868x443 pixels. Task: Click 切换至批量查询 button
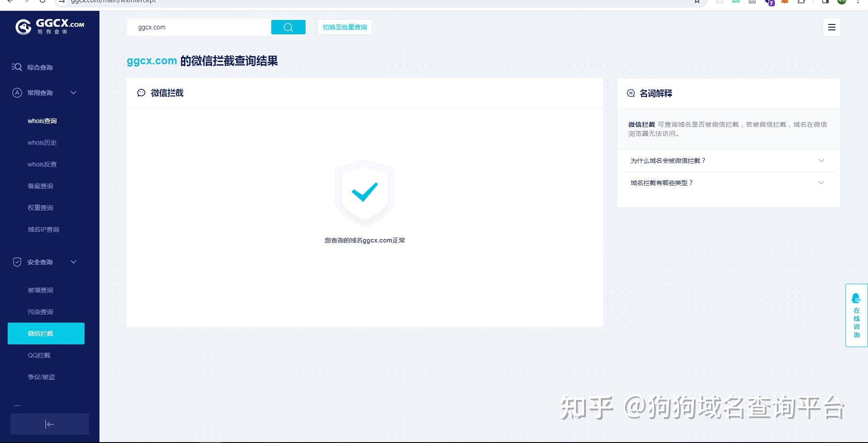(344, 27)
